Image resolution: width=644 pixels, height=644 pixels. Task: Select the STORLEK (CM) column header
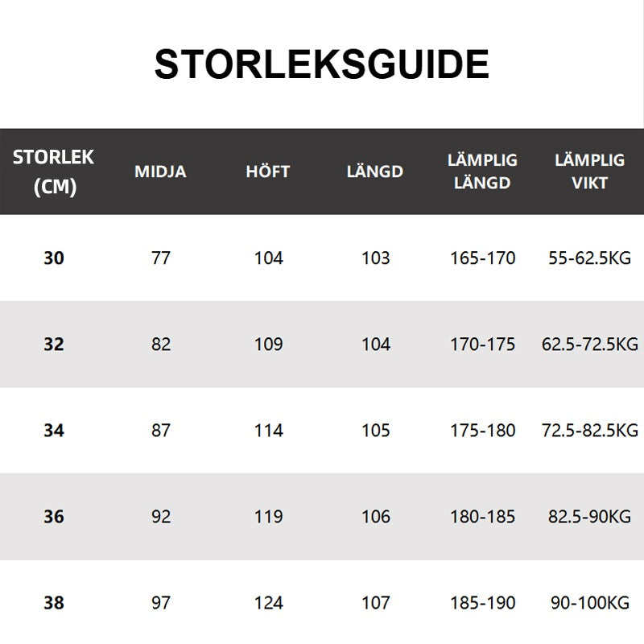(53, 171)
